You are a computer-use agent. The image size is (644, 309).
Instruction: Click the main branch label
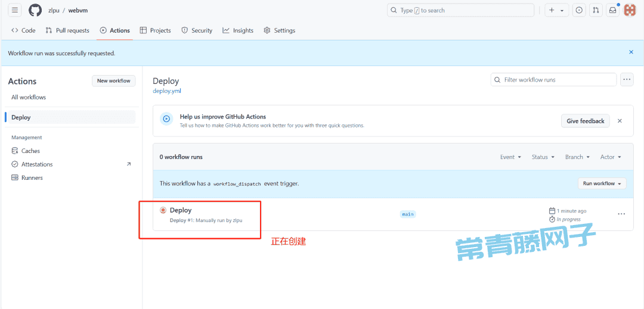click(407, 214)
